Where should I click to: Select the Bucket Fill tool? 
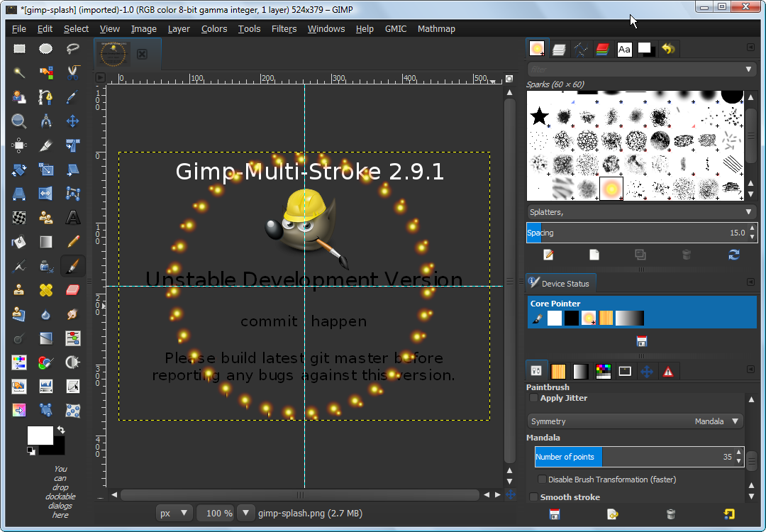coord(19,241)
